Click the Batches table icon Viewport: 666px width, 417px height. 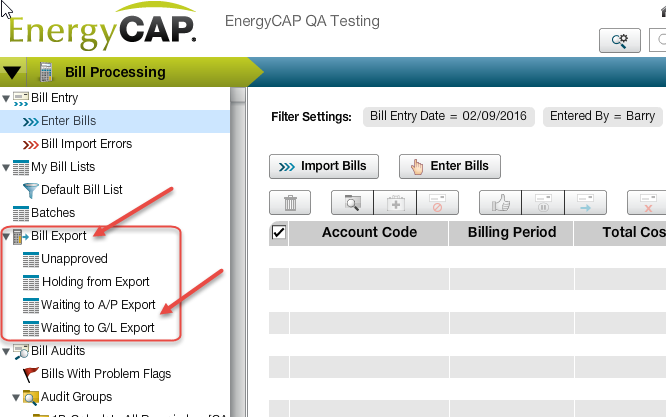tap(21, 213)
